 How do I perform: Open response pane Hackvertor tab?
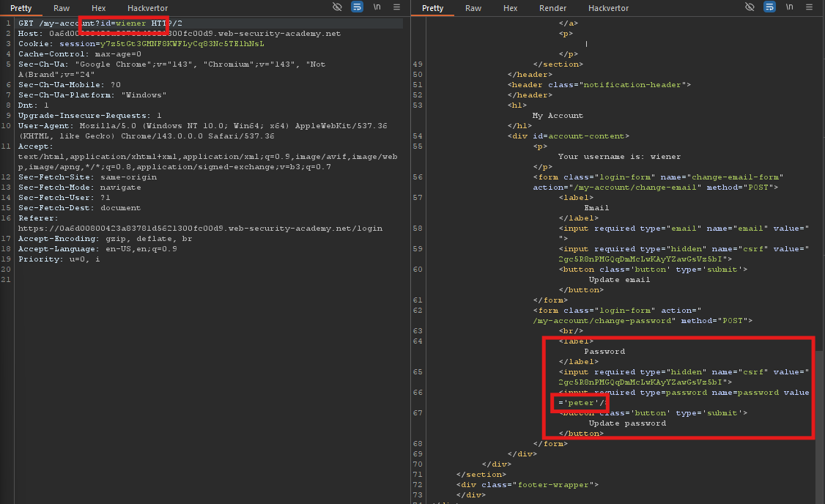coord(608,8)
